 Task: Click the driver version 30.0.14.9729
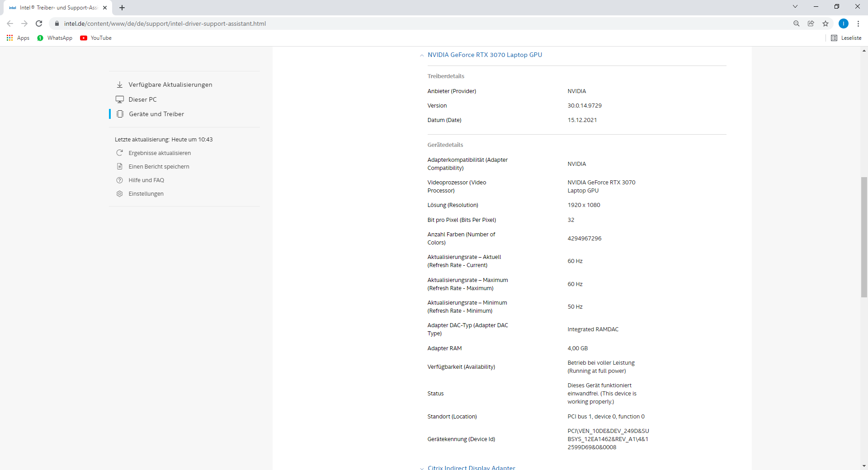click(x=585, y=106)
